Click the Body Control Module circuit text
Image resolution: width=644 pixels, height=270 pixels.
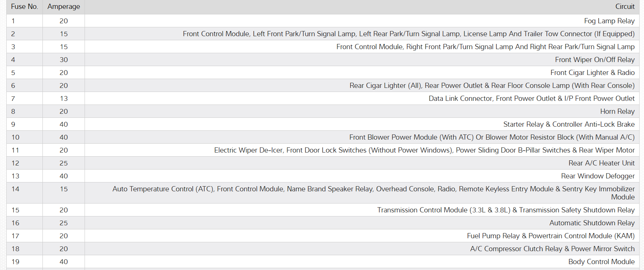coord(601,262)
